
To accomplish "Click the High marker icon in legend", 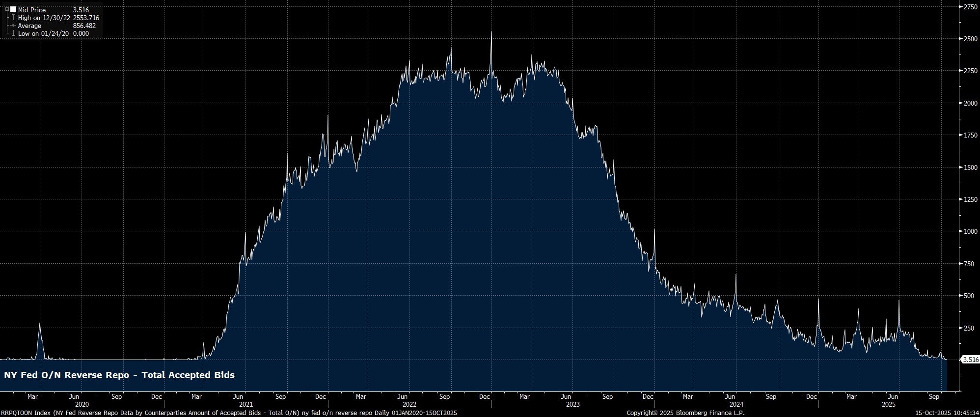I will (13, 18).
